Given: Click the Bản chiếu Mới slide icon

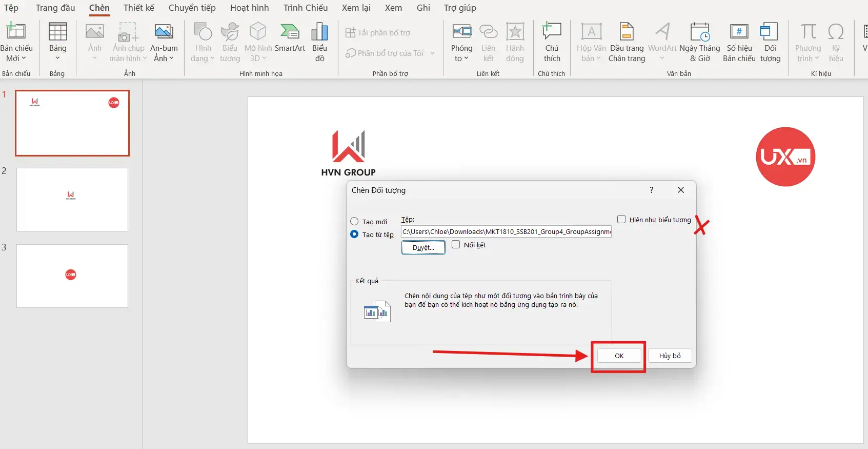Looking at the screenshot, I should point(16,32).
